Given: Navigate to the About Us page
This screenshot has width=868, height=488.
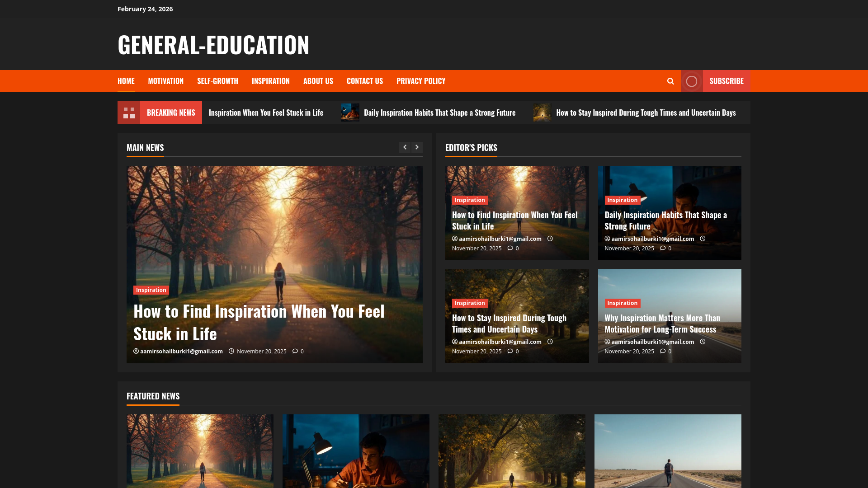Looking at the screenshot, I should (x=318, y=81).
